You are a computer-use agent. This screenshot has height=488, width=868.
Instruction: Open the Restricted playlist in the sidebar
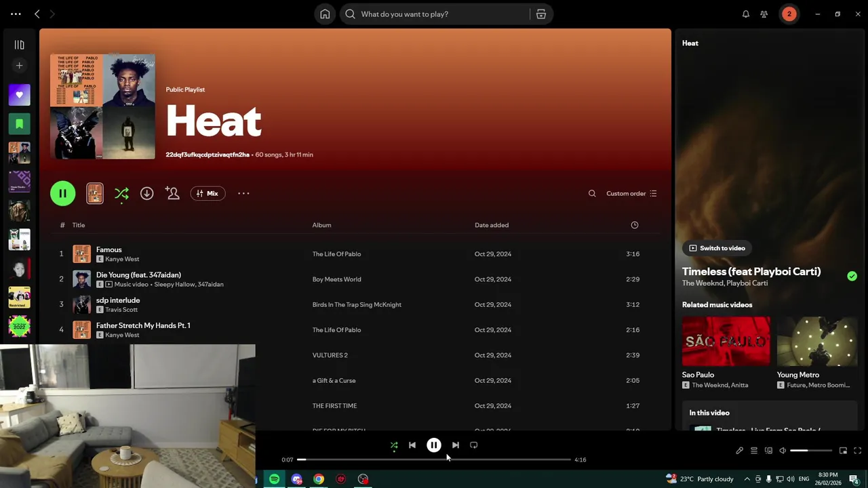pos(19,298)
